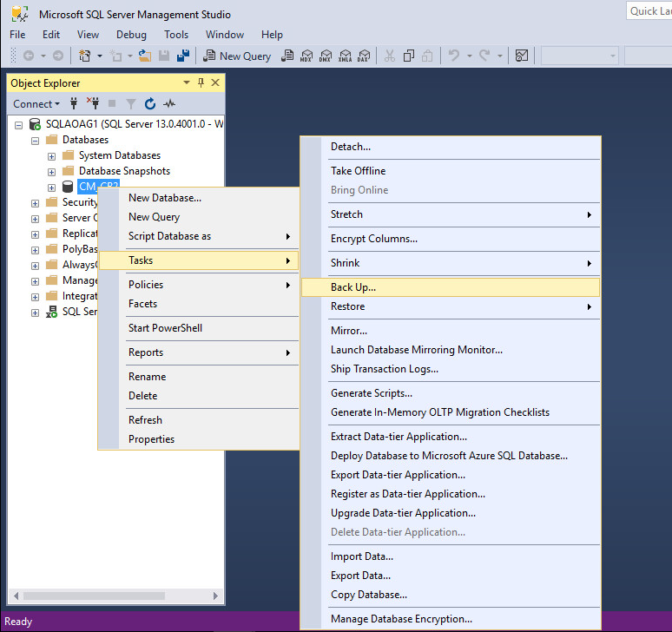Screen dimensions: 672x632
Task: Click the Save All icon
Action: [183, 56]
